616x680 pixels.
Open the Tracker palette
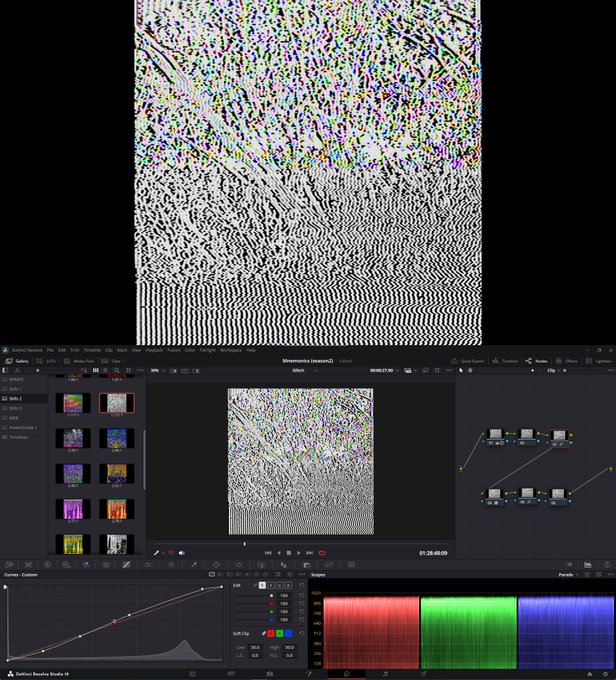[239, 565]
